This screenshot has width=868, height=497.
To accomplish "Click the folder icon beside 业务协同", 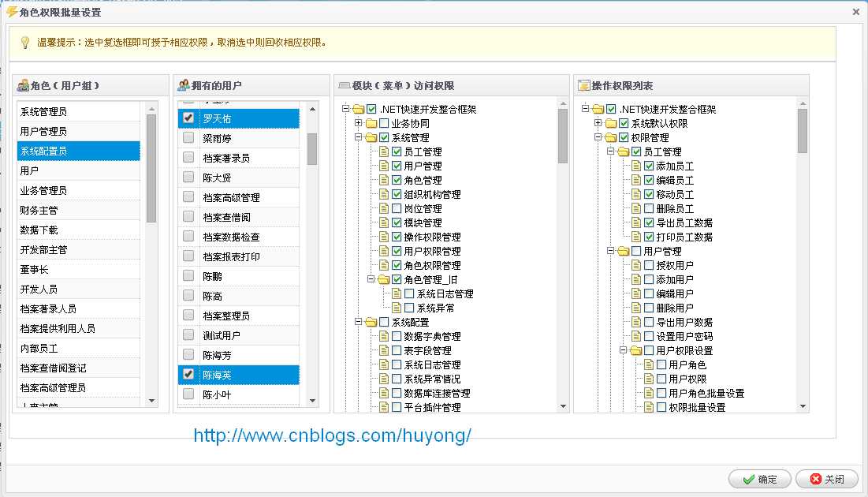I will pos(371,124).
